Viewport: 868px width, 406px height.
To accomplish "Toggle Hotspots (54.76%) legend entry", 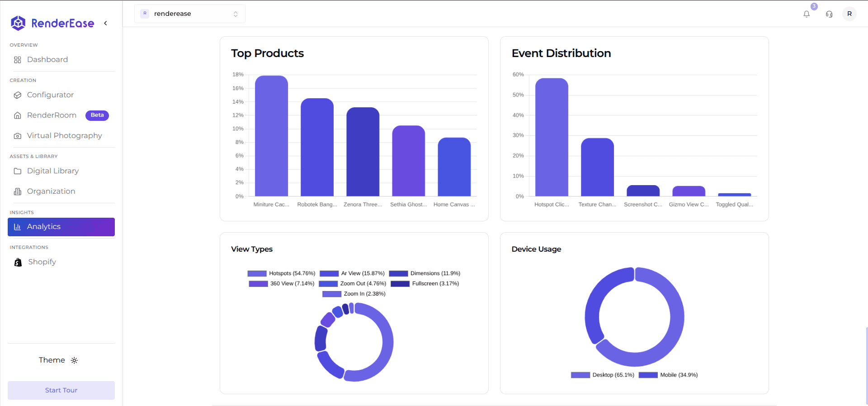I will (x=281, y=273).
